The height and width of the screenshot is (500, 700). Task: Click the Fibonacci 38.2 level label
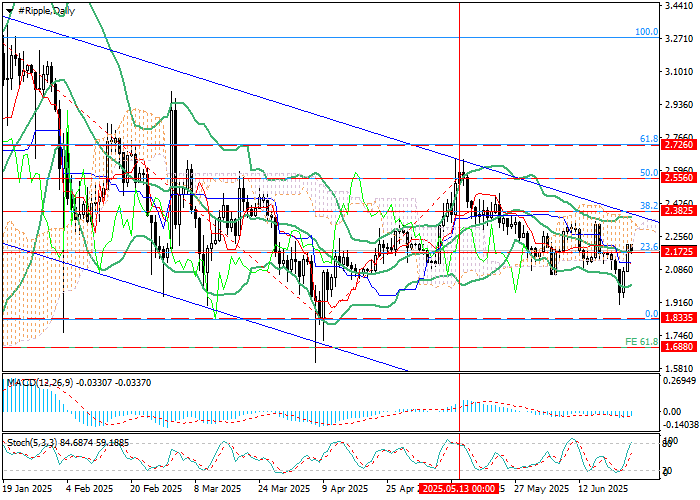(x=648, y=205)
